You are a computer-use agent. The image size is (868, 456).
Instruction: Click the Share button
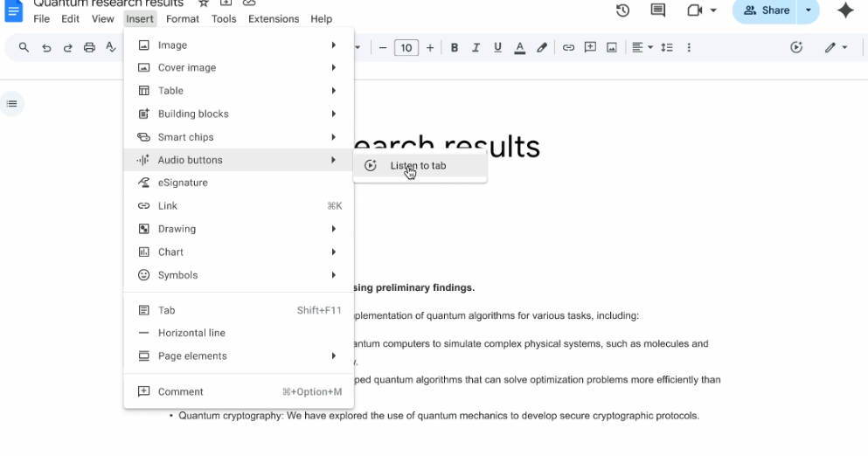point(766,10)
